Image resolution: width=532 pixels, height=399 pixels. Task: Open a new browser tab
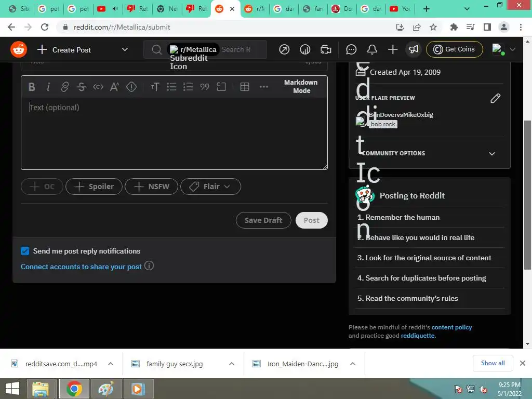click(427, 9)
